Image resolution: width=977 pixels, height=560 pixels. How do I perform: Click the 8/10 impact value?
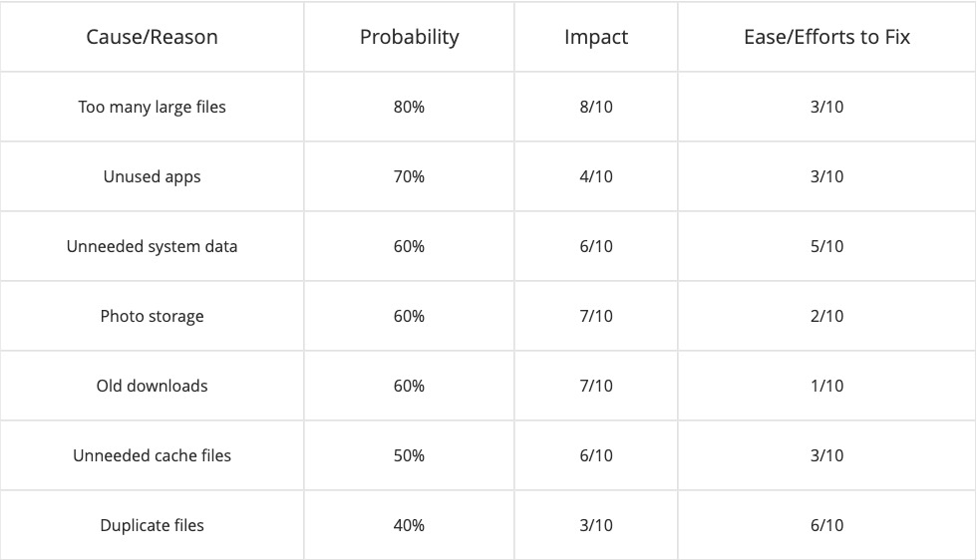pos(596,107)
